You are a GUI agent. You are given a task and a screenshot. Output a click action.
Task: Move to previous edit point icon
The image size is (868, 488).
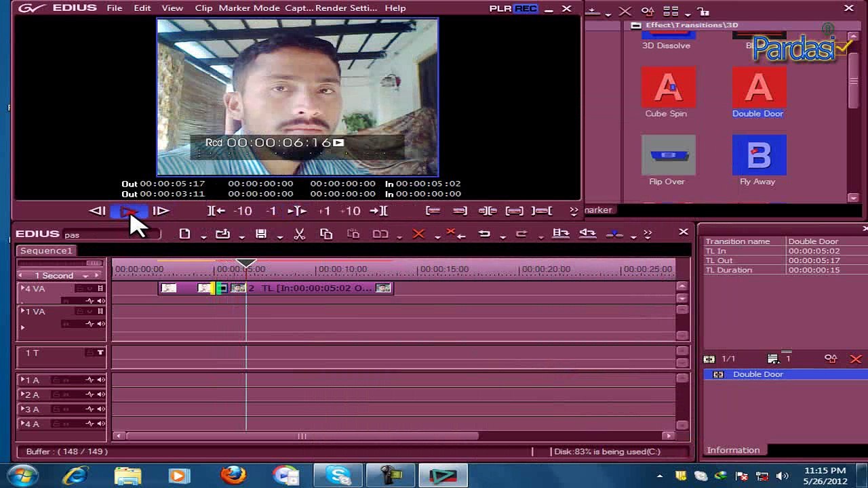tap(216, 211)
